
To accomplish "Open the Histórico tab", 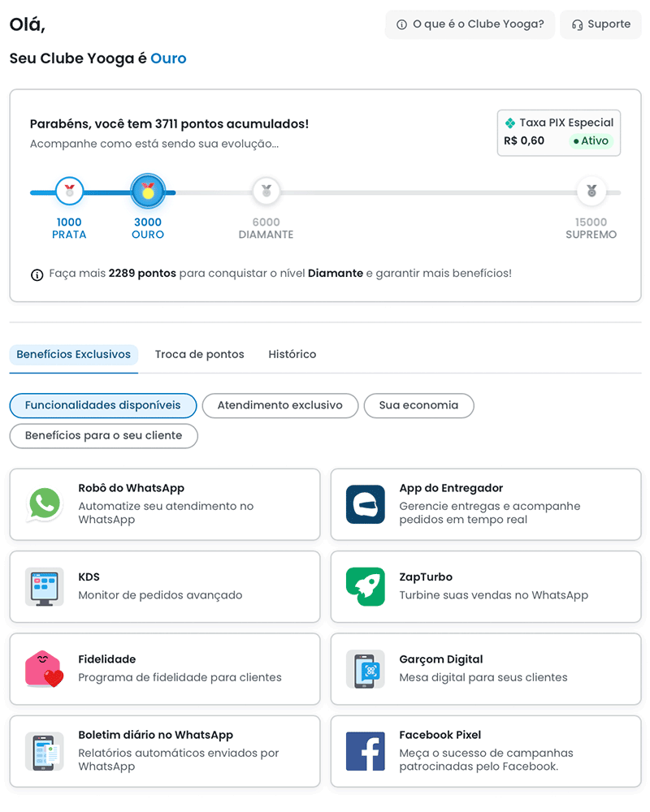I will click(292, 355).
